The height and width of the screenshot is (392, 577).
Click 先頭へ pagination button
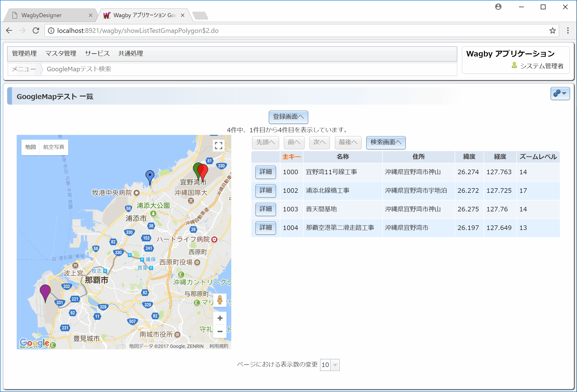point(265,143)
